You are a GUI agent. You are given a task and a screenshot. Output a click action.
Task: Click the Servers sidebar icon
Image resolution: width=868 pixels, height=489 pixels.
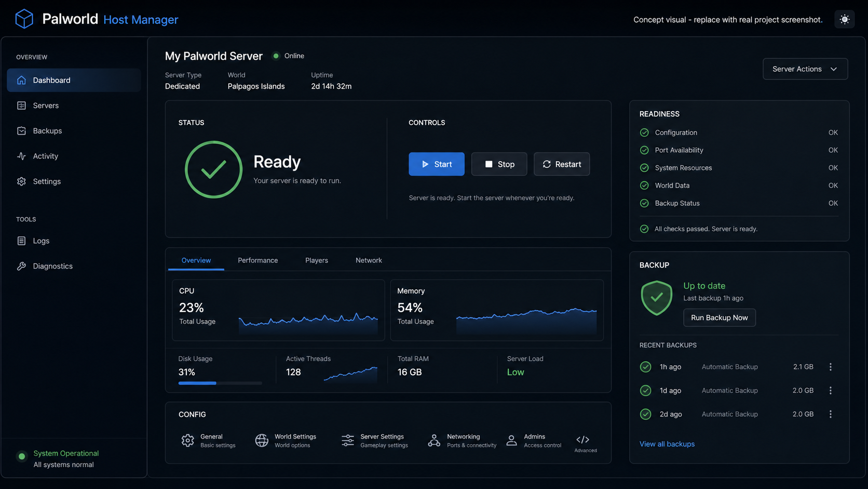(x=21, y=105)
